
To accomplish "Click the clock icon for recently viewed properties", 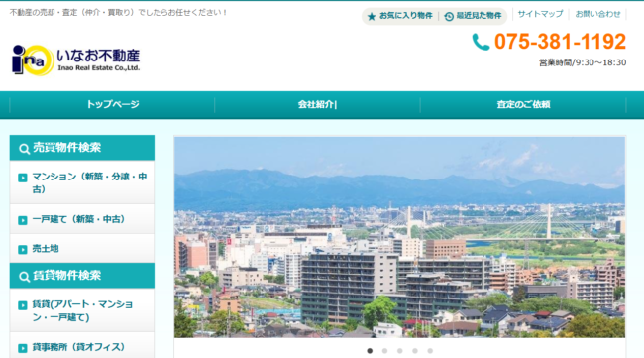I will click(x=449, y=16).
